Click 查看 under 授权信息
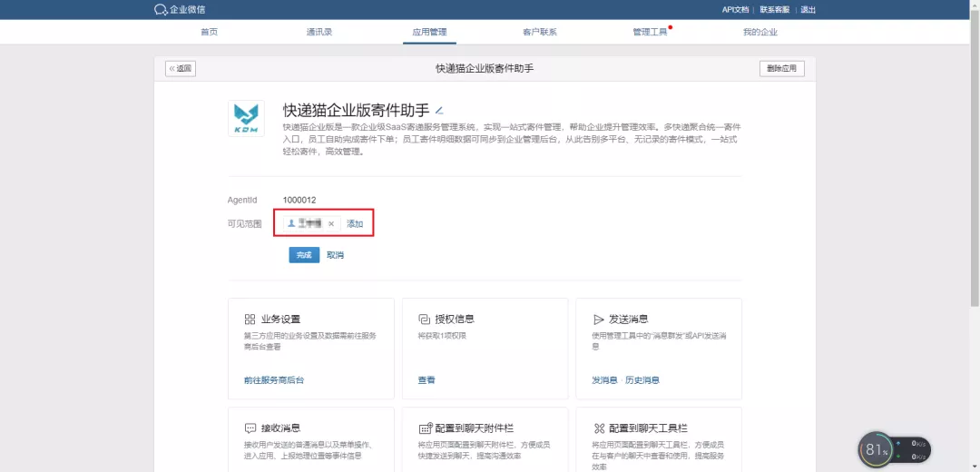 tap(426, 380)
